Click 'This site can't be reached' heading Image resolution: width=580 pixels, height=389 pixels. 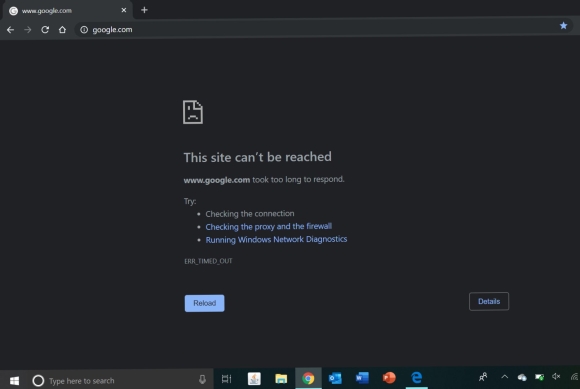click(257, 157)
